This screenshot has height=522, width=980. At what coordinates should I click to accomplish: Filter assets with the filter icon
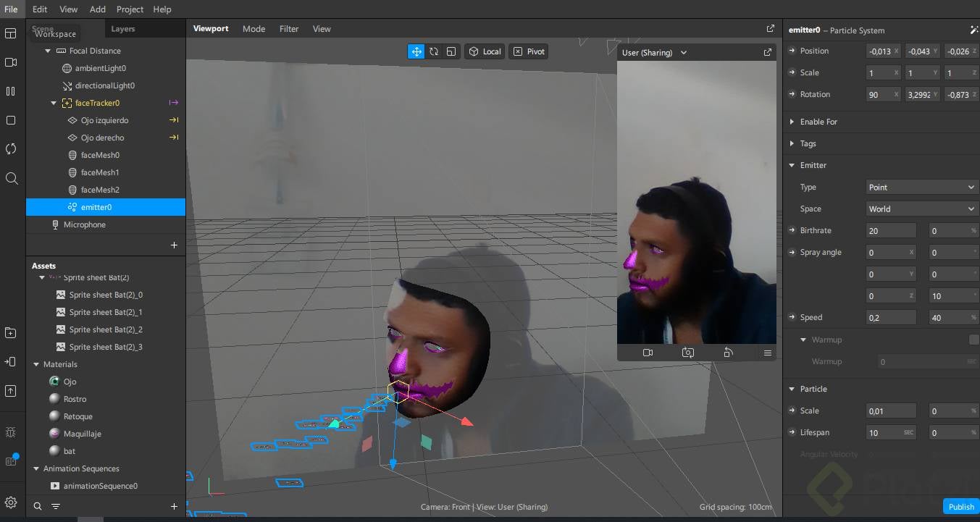56,506
